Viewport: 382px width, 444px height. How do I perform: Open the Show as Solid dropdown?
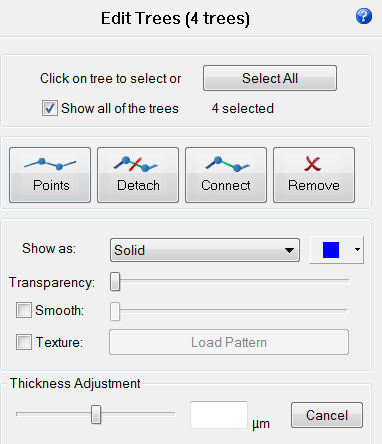coord(205,250)
